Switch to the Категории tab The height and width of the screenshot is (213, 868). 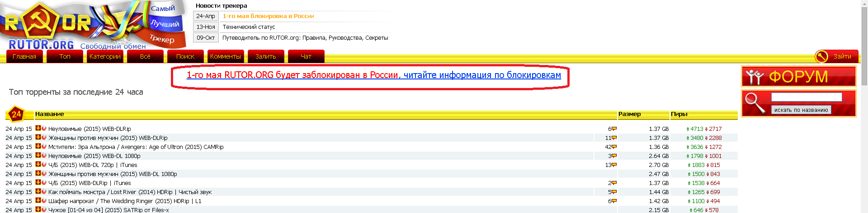click(x=105, y=56)
